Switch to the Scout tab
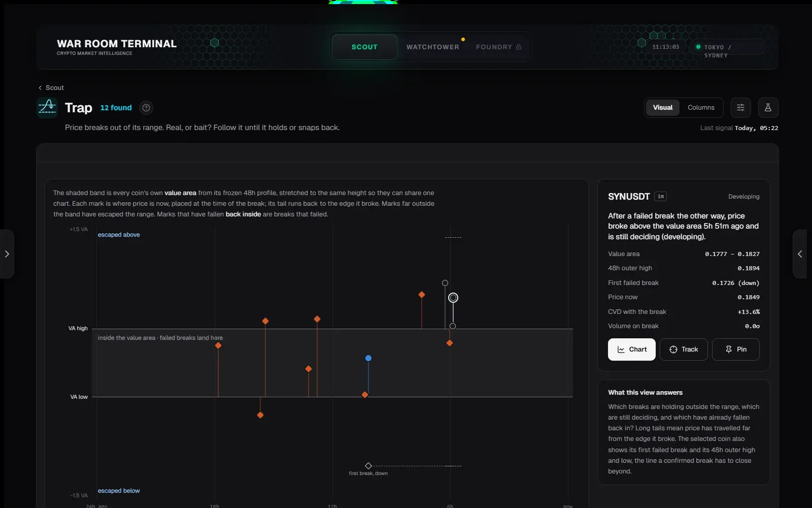This screenshot has height=508, width=812. coord(364,47)
